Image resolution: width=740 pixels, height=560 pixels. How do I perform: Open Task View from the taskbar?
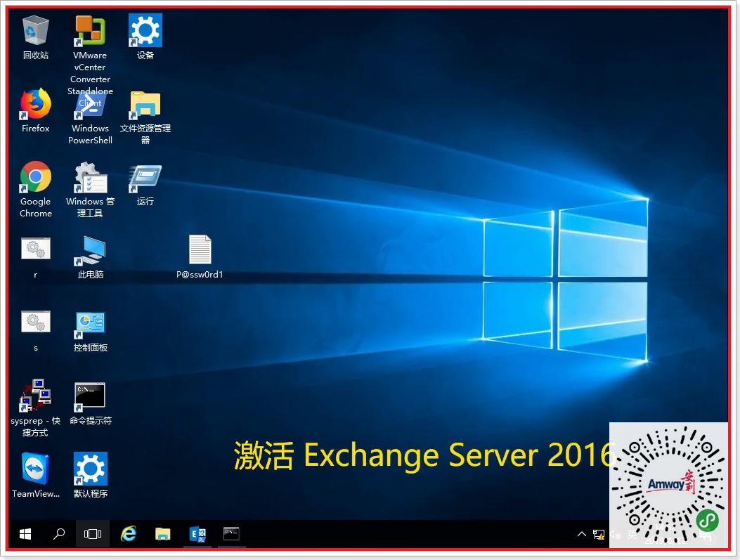click(93, 534)
